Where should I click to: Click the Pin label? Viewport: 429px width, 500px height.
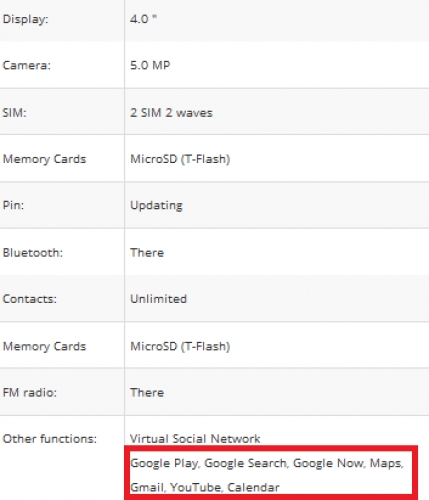pyautogui.click(x=13, y=205)
